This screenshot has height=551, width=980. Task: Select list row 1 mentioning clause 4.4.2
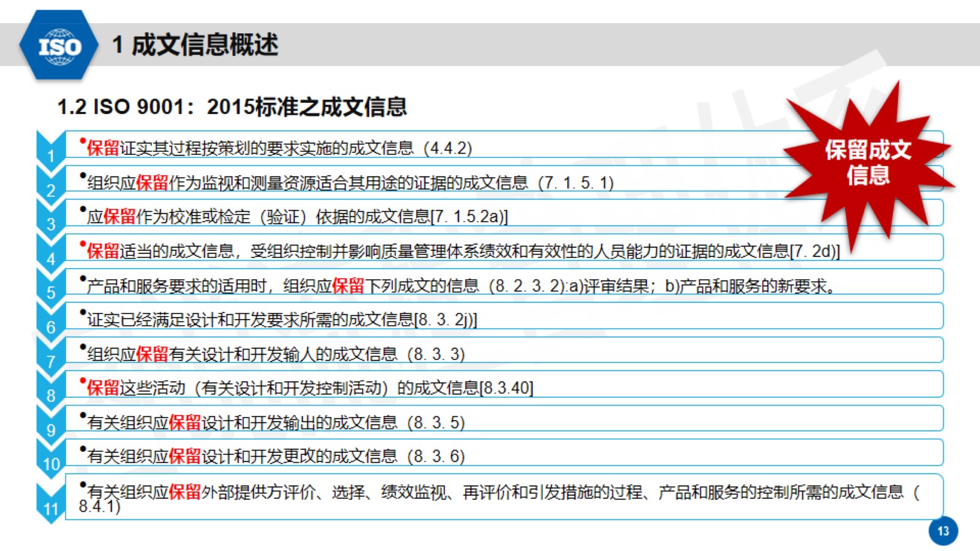click(x=504, y=144)
